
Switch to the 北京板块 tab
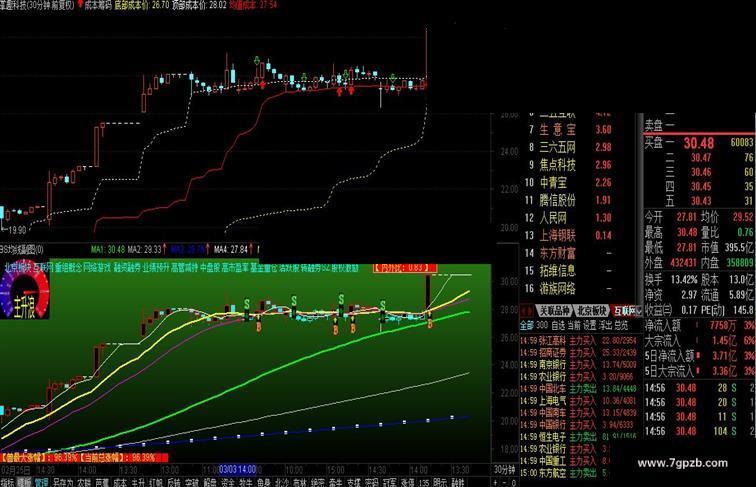[592, 311]
